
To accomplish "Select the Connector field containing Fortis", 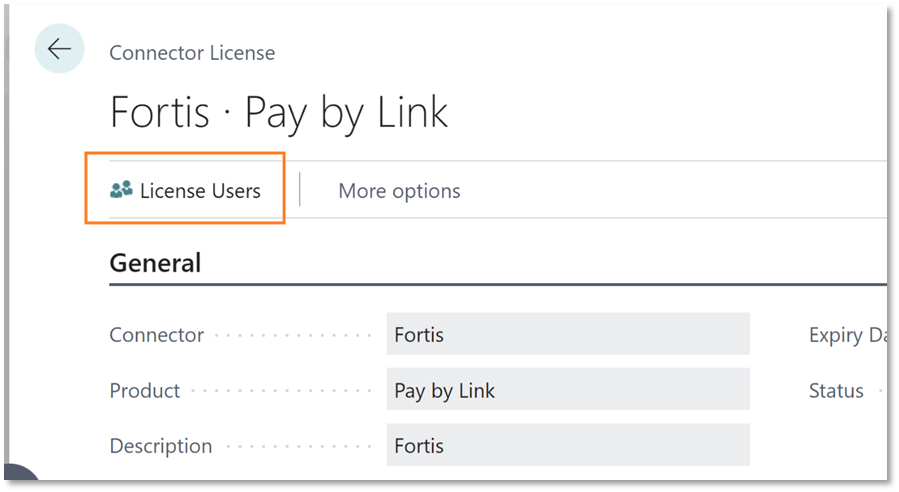I will (x=568, y=334).
